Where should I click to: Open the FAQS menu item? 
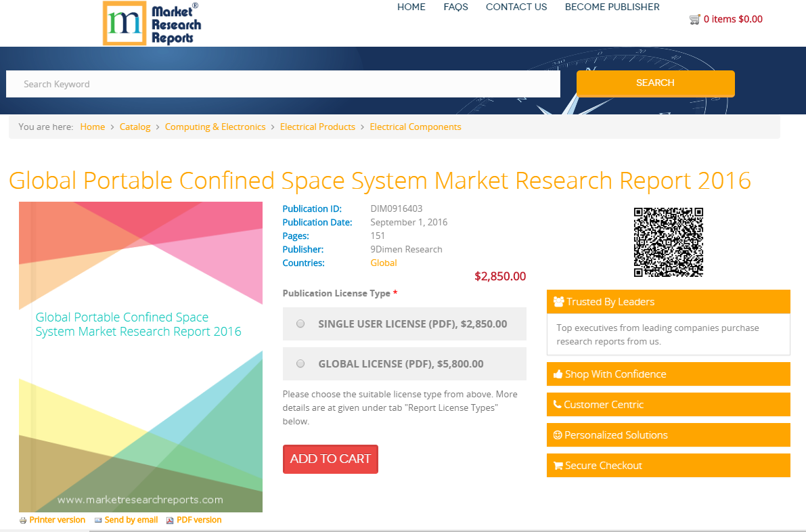coord(456,7)
